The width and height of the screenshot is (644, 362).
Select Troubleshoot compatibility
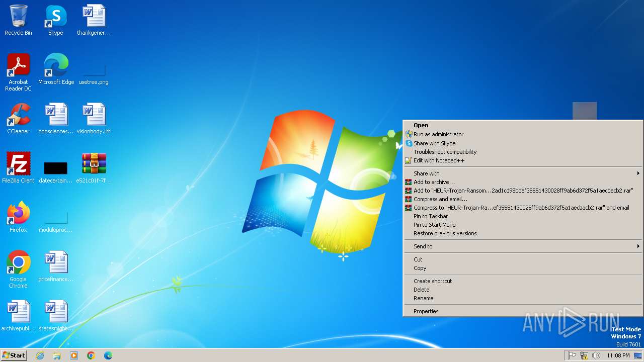click(523, 152)
